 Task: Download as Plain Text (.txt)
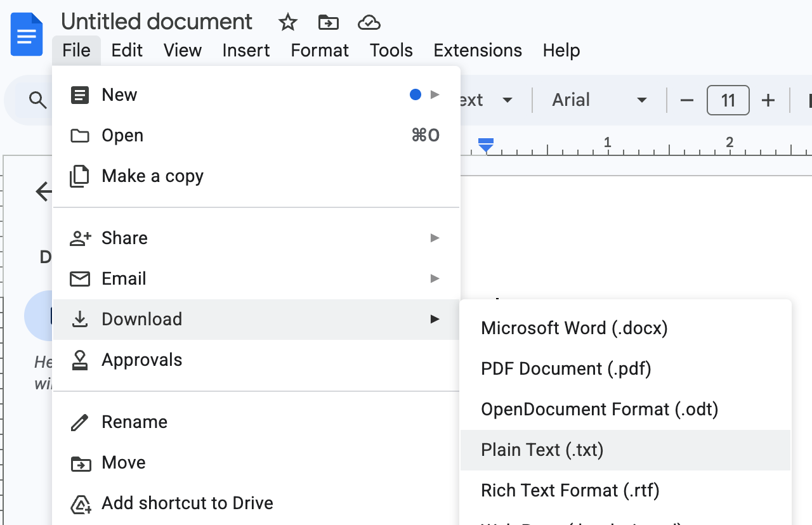pyautogui.click(x=542, y=450)
